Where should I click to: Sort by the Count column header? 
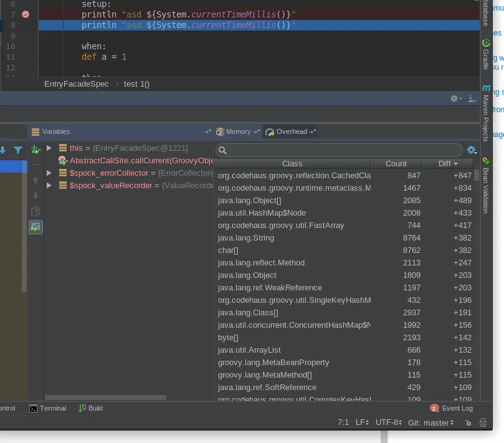tap(396, 164)
